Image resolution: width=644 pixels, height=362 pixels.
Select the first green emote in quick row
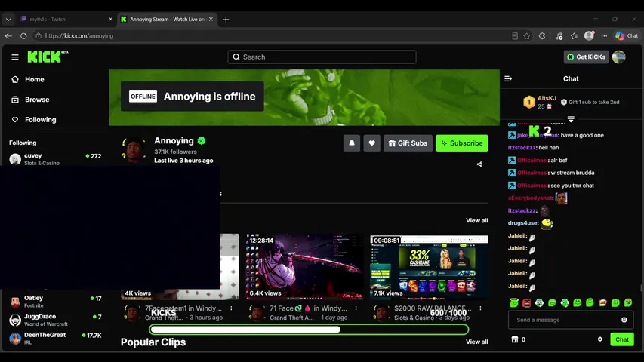tap(514, 303)
